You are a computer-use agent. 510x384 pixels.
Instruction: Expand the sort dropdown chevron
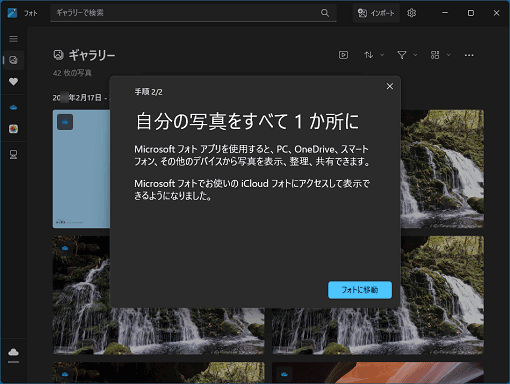point(382,55)
